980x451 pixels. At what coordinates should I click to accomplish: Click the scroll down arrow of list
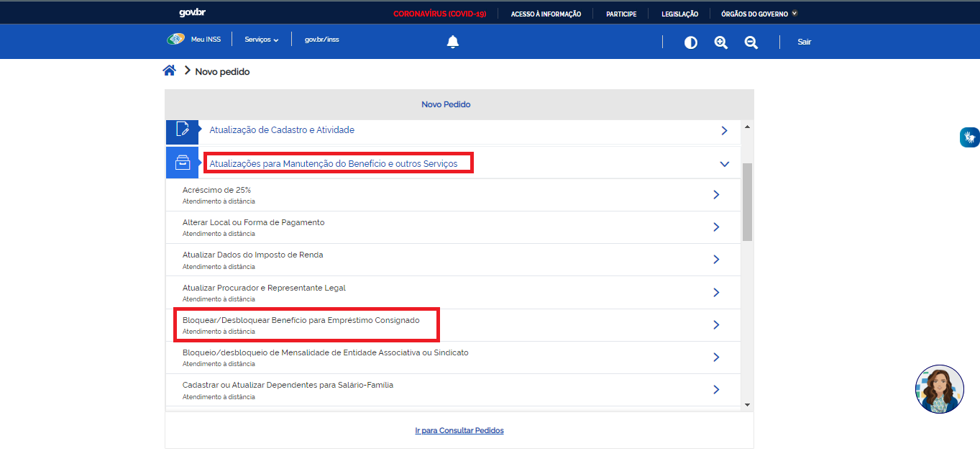[747, 404]
